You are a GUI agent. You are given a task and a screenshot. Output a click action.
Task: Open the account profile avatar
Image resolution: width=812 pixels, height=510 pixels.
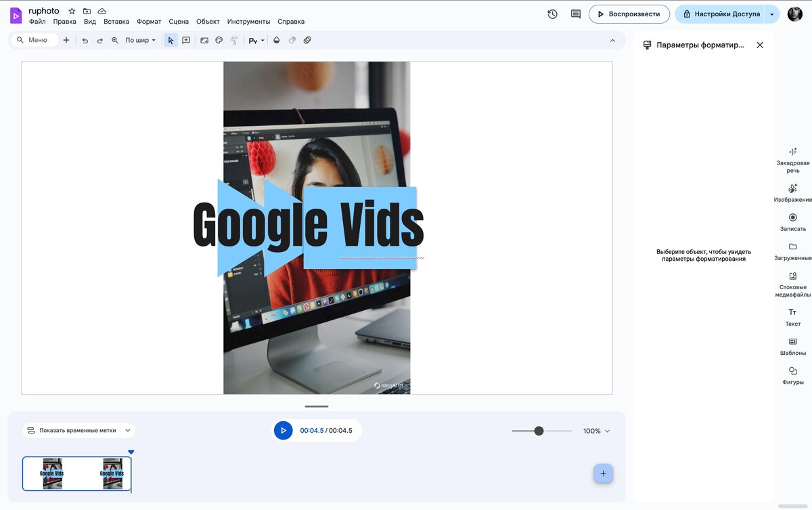794,14
